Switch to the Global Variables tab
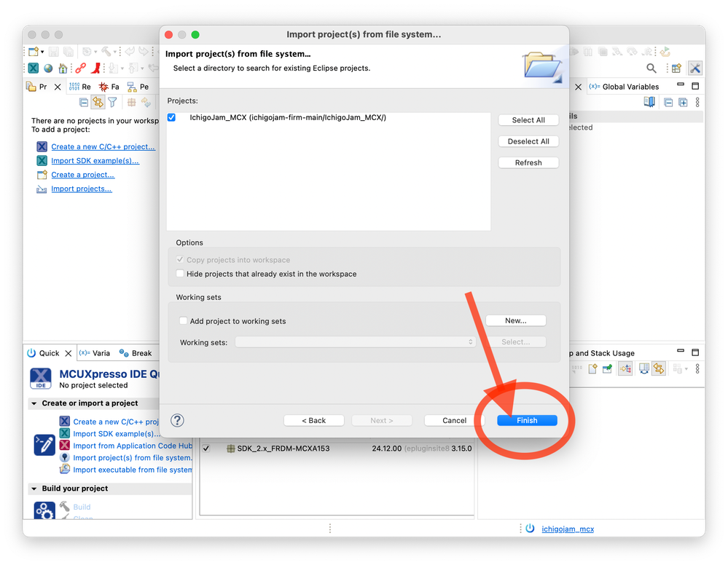This screenshot has width=728, height=565. (624, 87)
